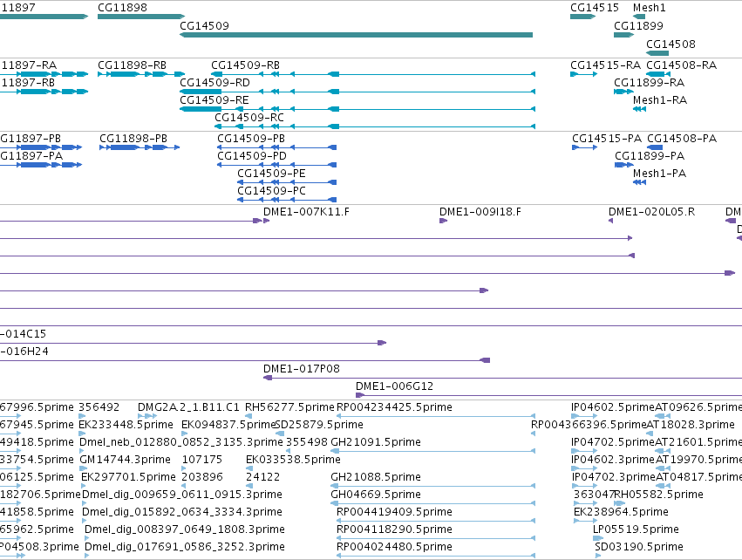Click EST GH21088.5prime
The image size is (742, 560).
[433, 486]
